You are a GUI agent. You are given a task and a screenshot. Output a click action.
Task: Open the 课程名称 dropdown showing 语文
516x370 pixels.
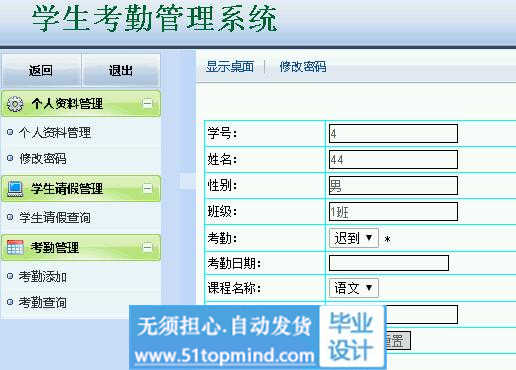pos(354,288)
